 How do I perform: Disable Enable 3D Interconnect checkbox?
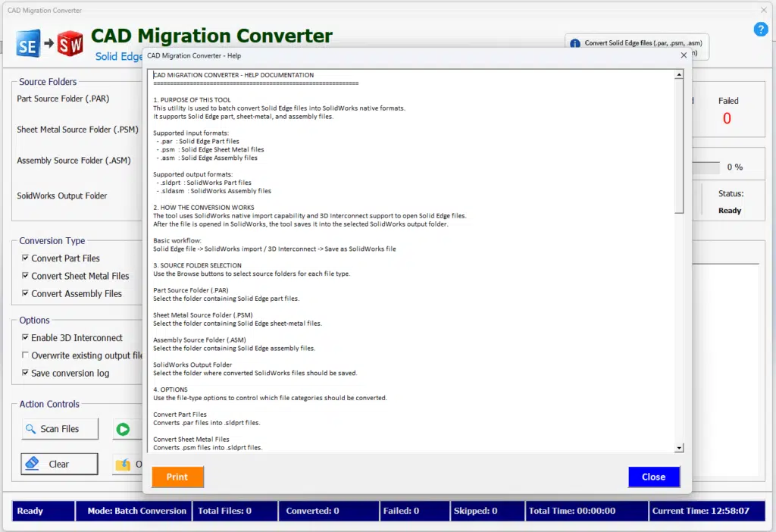[25, 337]
